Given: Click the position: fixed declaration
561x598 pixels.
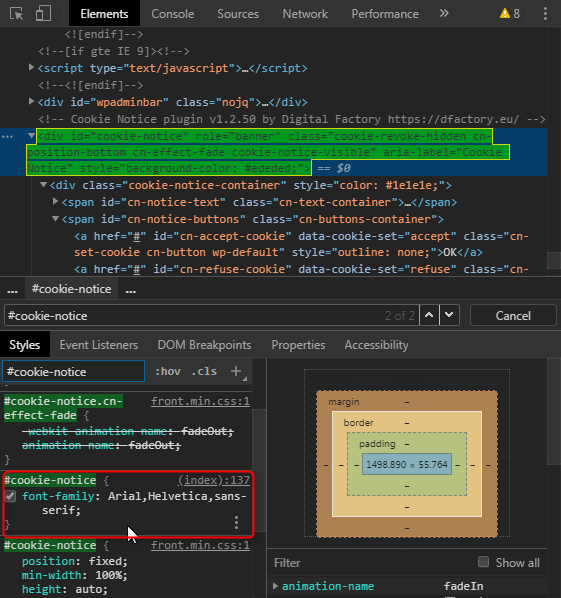Looking at the screenshot, I should (x=74, y=561).
